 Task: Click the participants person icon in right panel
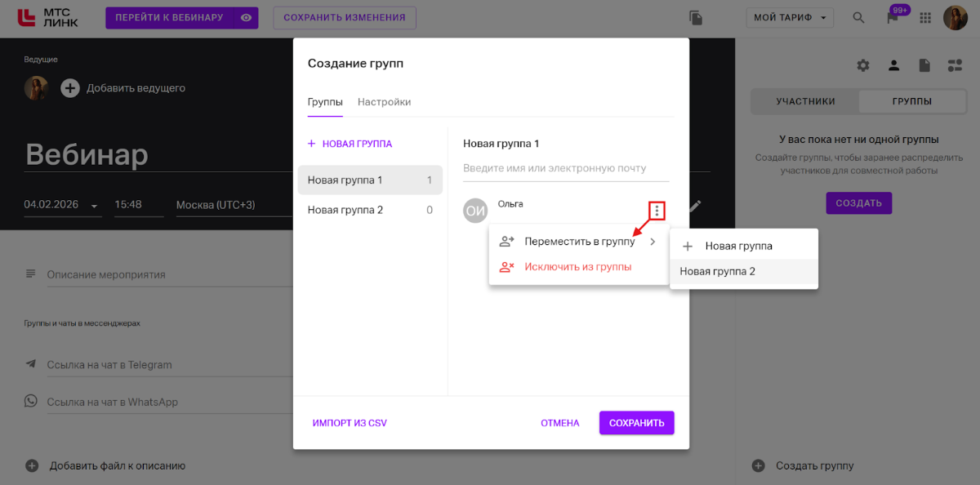pos(894,65)
